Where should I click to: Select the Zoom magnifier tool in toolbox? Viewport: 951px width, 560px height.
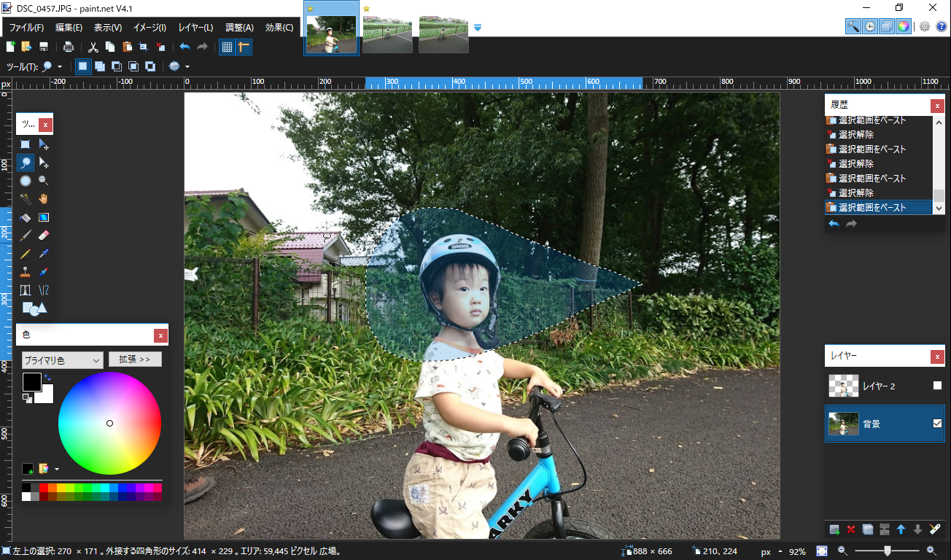(x=44, y=181)
